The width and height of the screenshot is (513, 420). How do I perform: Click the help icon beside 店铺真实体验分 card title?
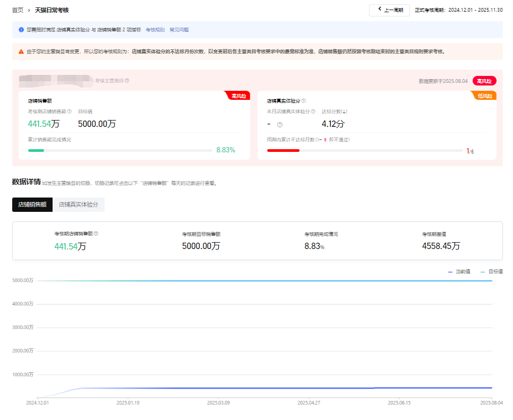point(304,100)
